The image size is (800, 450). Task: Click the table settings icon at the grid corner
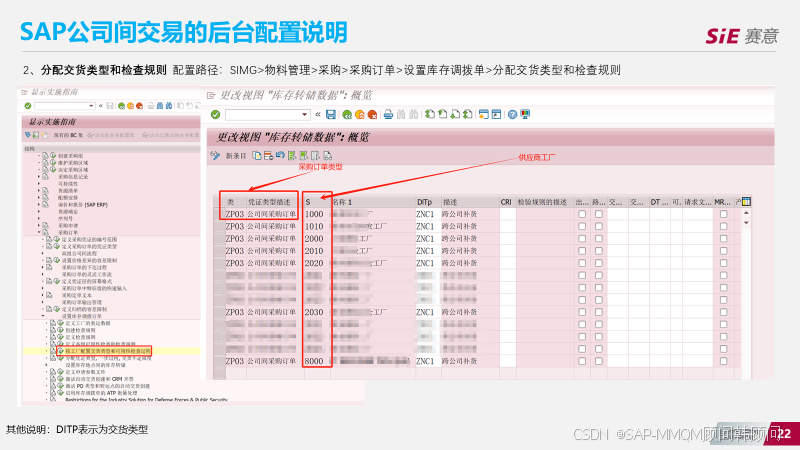click(x=746, y=202)
